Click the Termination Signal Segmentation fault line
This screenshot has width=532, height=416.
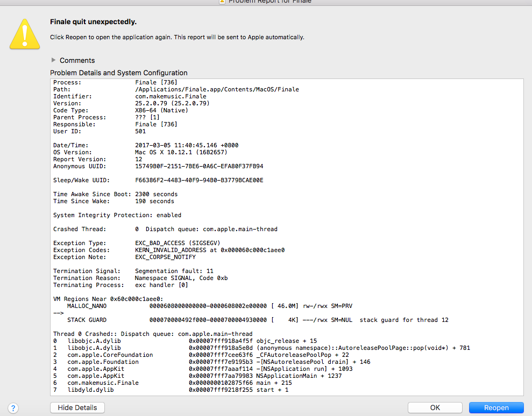click(174, 271)
